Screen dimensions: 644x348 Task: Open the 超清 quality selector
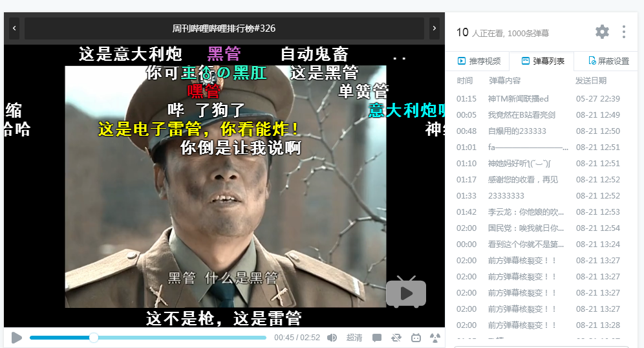point(354,338)
